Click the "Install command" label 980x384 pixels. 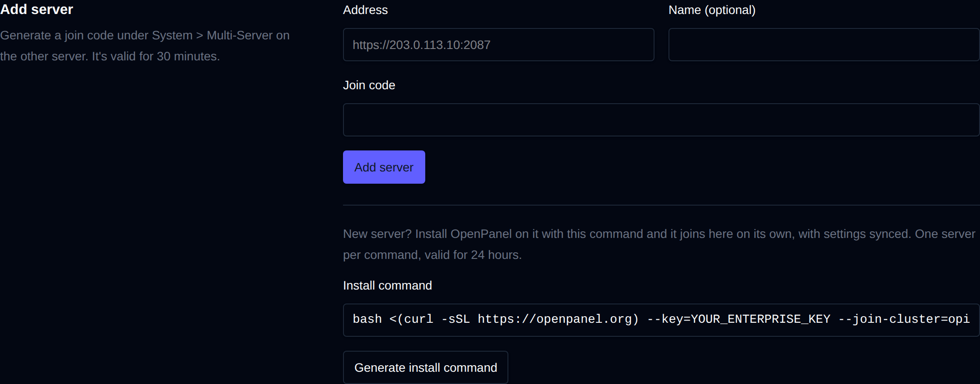pos(387,286)
